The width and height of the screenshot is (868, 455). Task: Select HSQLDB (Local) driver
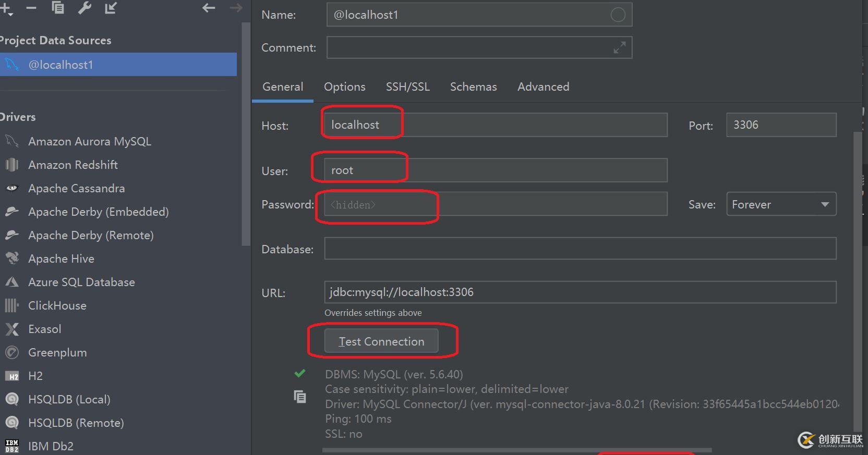(x=69, y=399)
